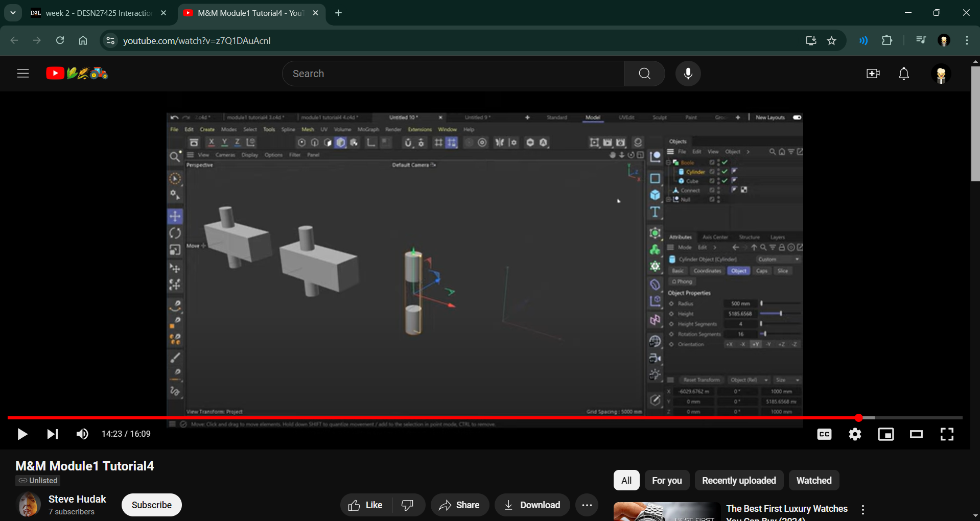This screenshot has height=521, width=980.
Task: Toggle the Cube's green enable checkmark
Action: tap(724, 181)
